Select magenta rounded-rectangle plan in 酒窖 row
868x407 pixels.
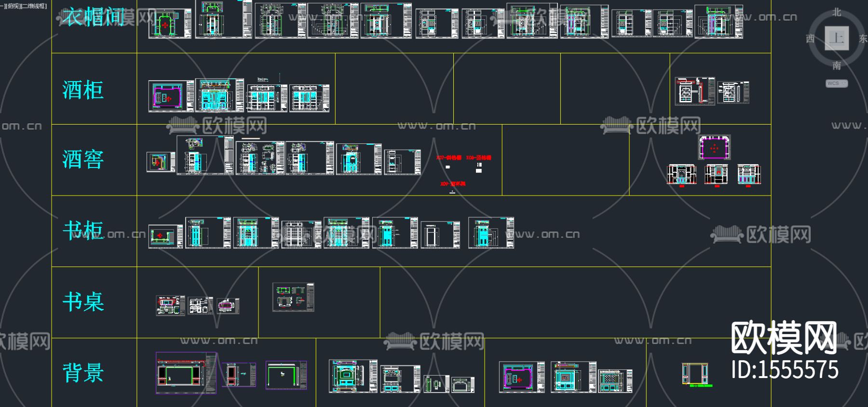[x=715, y=147]
